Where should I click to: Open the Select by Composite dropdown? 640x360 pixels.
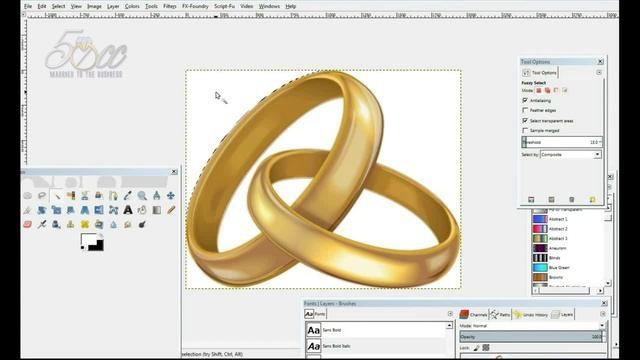click(x=571, y=155)
